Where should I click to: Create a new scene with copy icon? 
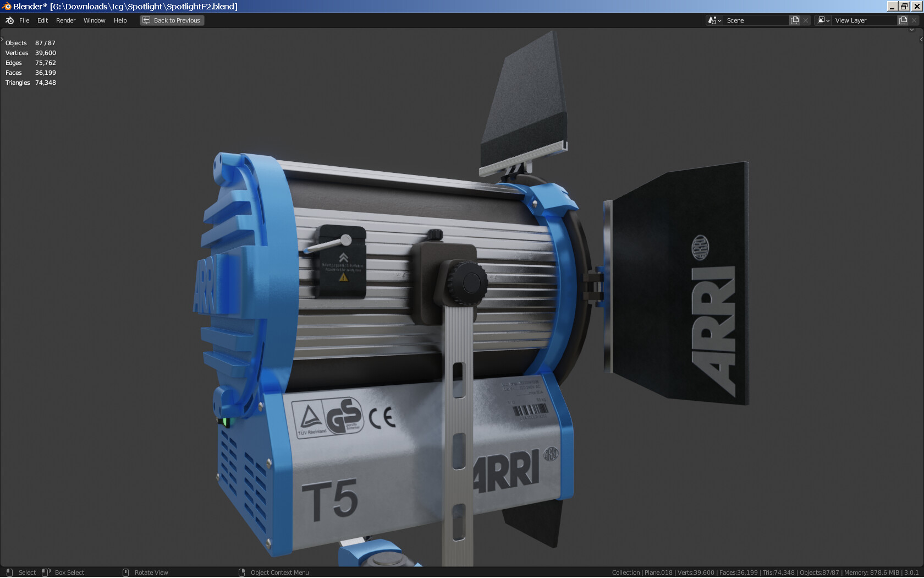[795, 20]
